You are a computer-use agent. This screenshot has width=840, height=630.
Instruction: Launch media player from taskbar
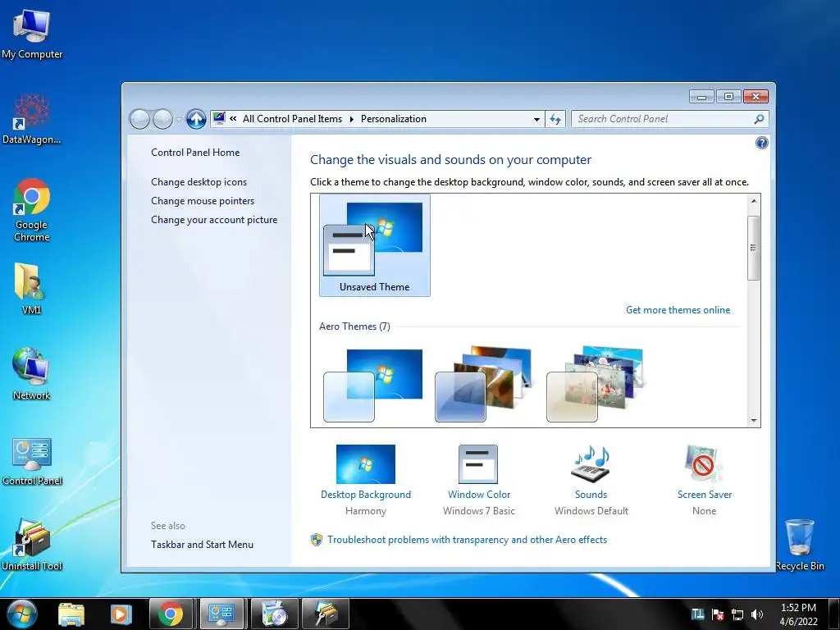tap(121, 614)
